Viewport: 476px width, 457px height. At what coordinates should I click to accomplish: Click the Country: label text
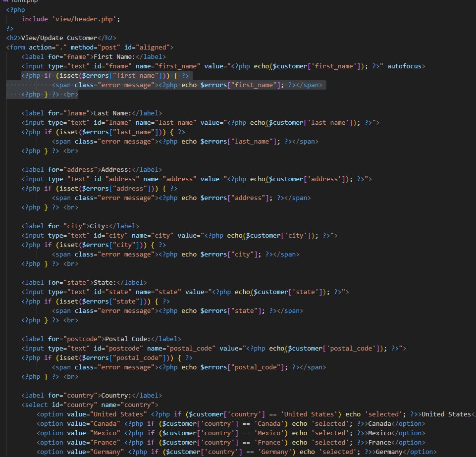(116, 396)
